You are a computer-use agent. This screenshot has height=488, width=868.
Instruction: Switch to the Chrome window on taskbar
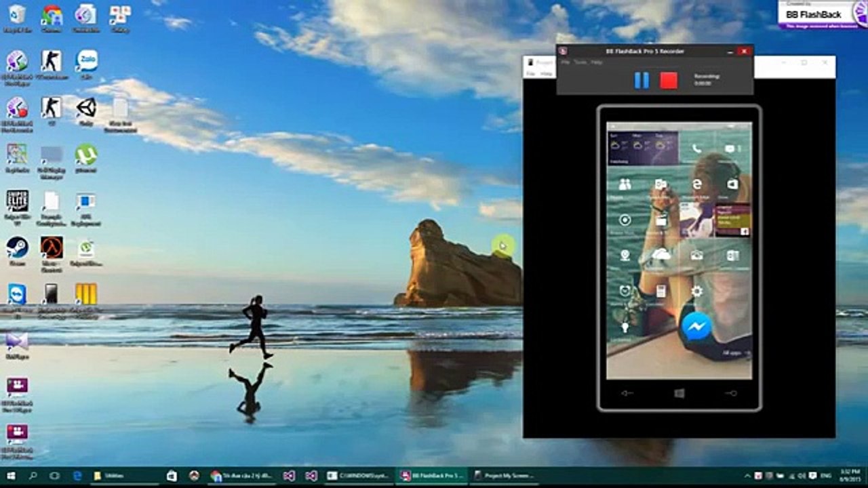pyautogui.click(x=241, y=476)
